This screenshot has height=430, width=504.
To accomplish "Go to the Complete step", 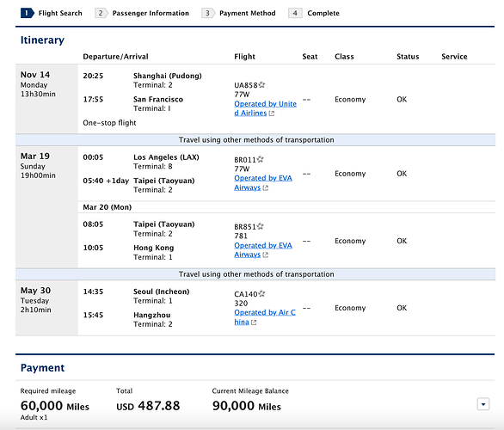I will tap(323, 13).
